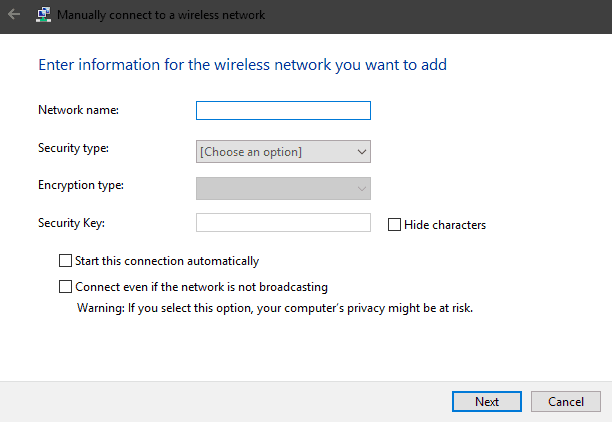Screen dimensions: 612x422
Task: Check Start this connection automatically
Action: (66, 261)
